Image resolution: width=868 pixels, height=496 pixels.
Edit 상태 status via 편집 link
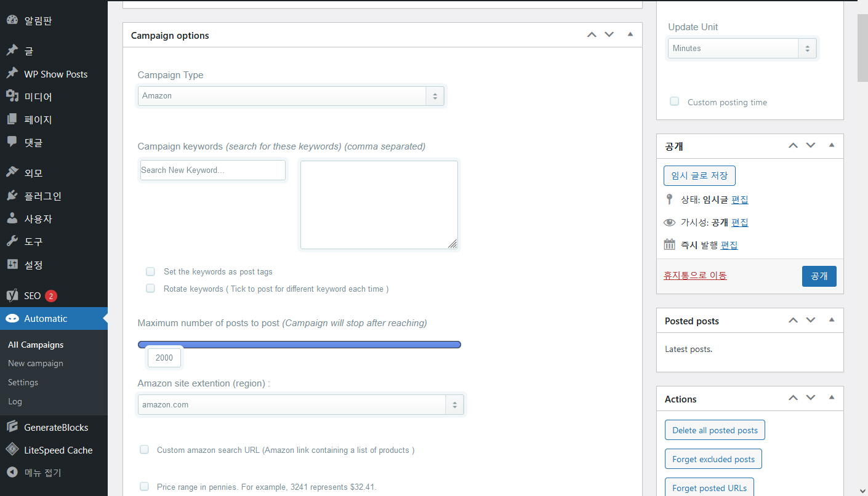[x=740, y=199]
